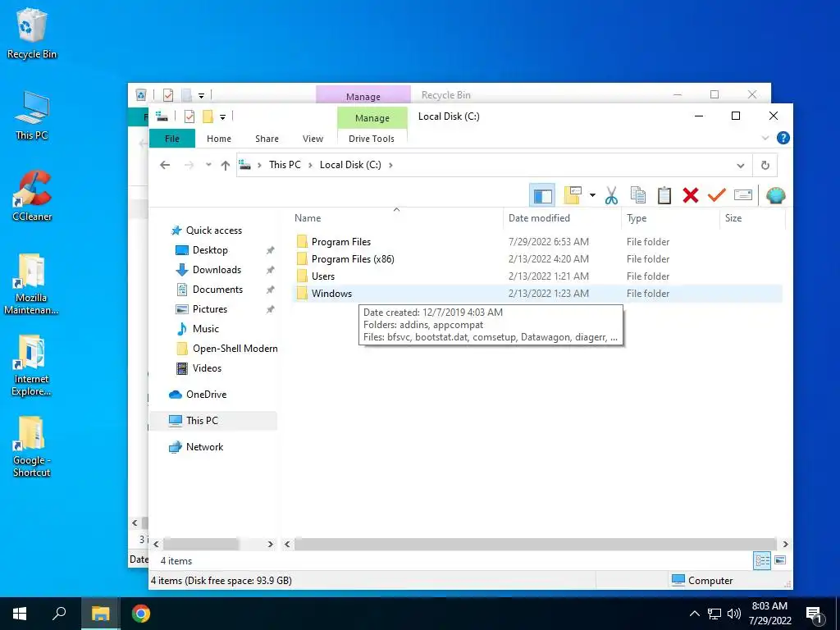
Task: Click the Email envelope toolbar icon
Action: point(742,195)
